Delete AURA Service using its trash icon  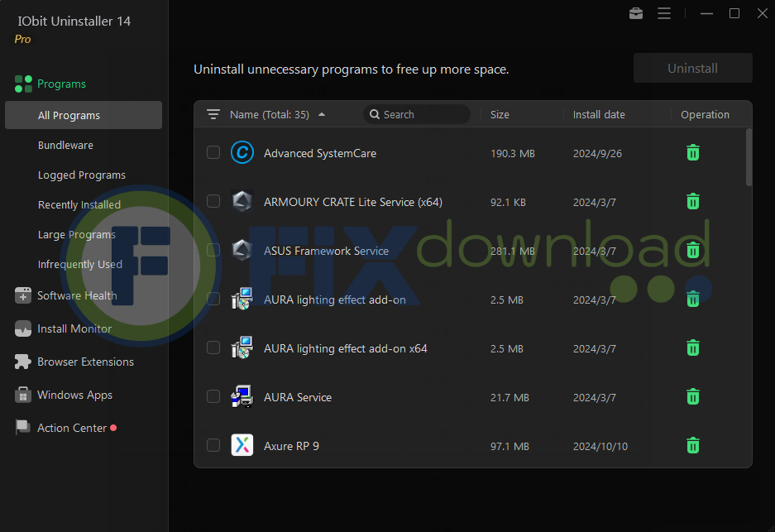[x=693, y=397]
